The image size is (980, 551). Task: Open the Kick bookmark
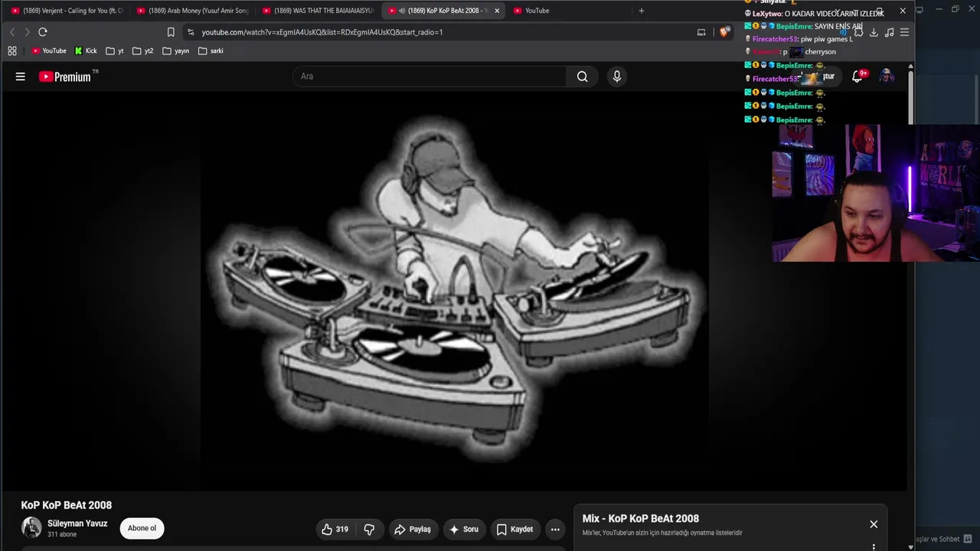pyautogui.click(x=86, y=51)
